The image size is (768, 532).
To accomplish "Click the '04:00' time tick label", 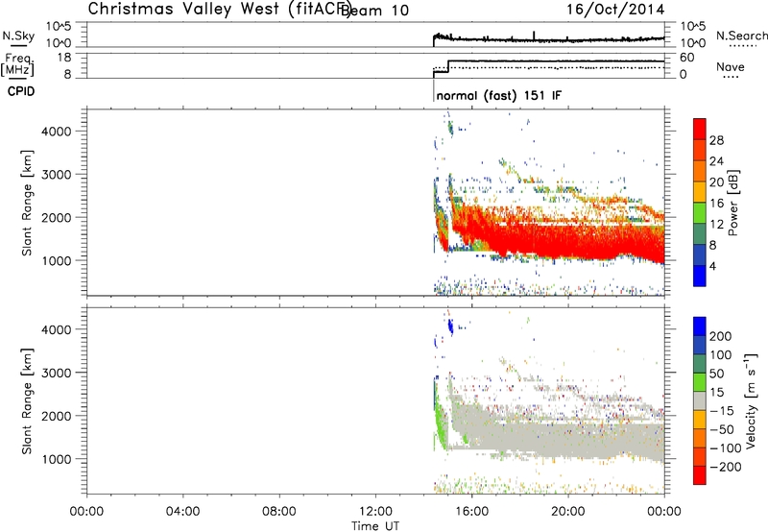I will point(183,512).
